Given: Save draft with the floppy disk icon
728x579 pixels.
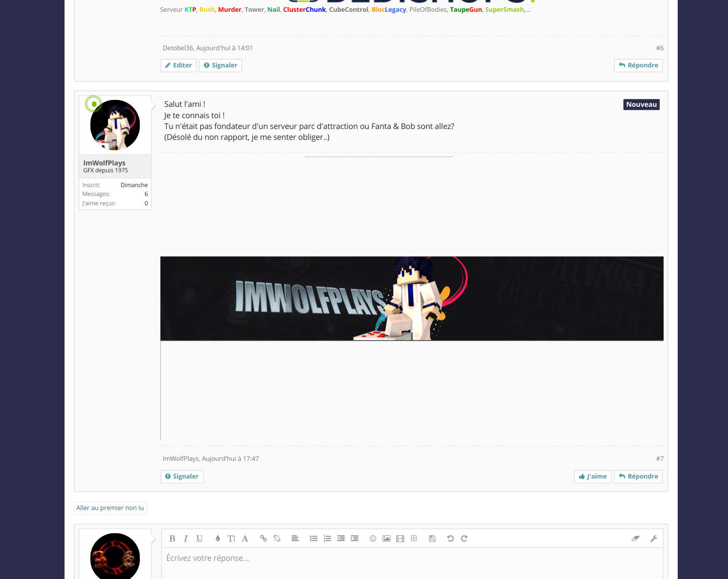Looking at the screenshot, I should (x=432, y=539).
